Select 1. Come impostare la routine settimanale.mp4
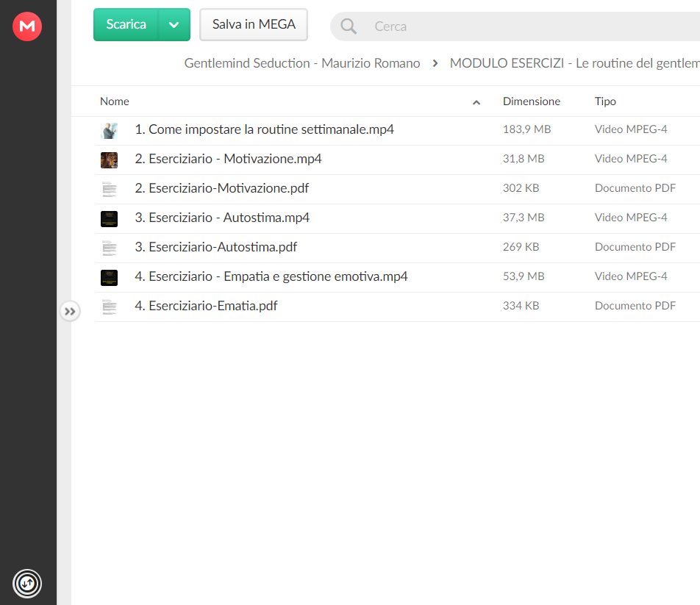Image resolution: width=700 pixels, height=605 pixels. (x=264, y=129)
